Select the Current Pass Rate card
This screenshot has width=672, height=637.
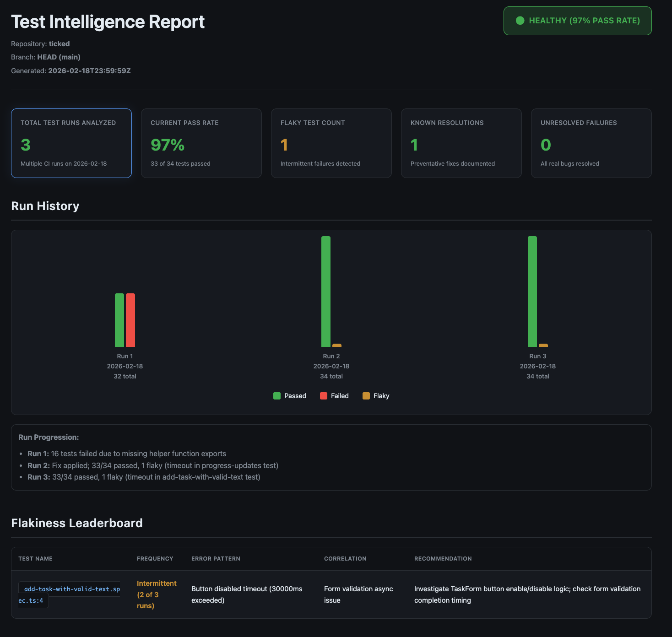point(201,143)
